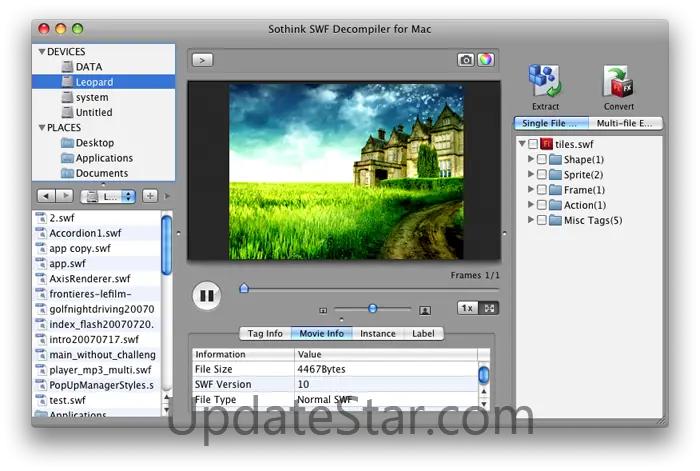Expand the Sprite(2) folder

pos(530,174)
